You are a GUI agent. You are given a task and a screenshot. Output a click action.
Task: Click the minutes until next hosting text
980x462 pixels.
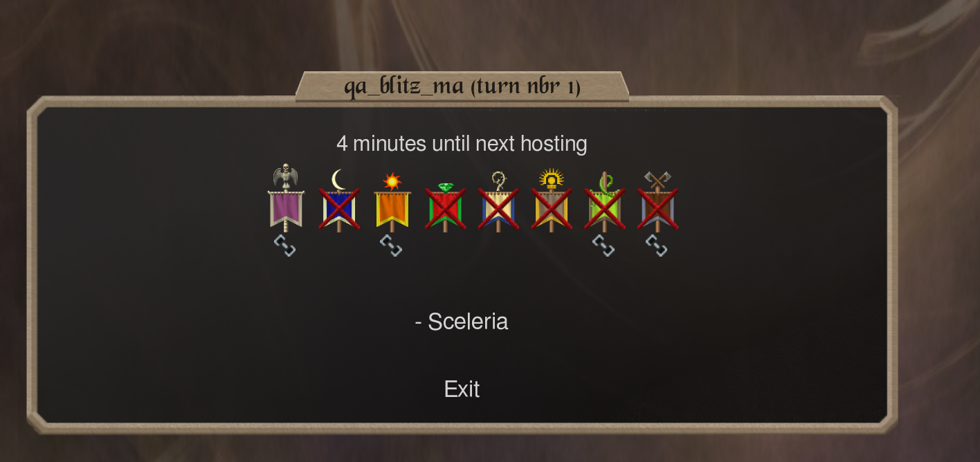point(462,144)
